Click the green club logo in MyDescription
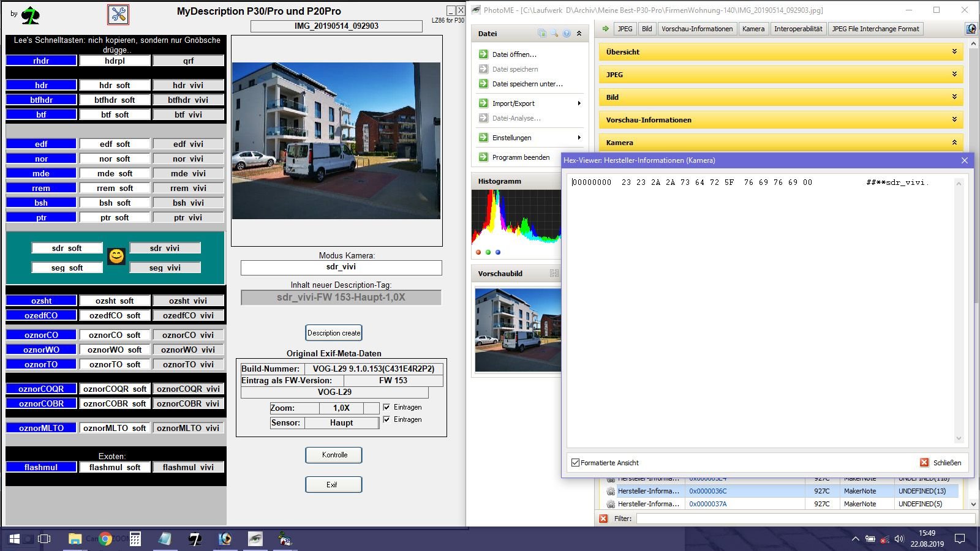Screen dimensions: 980x551 tap(30, 15)
